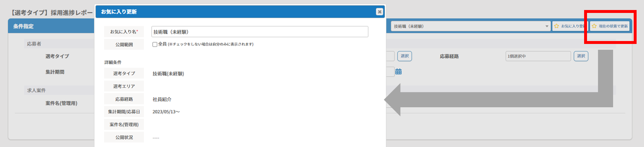Click 選択 button beside 応募経路
Image resolution: width=644 pixels, height=147 pixels.
(581, 56)
